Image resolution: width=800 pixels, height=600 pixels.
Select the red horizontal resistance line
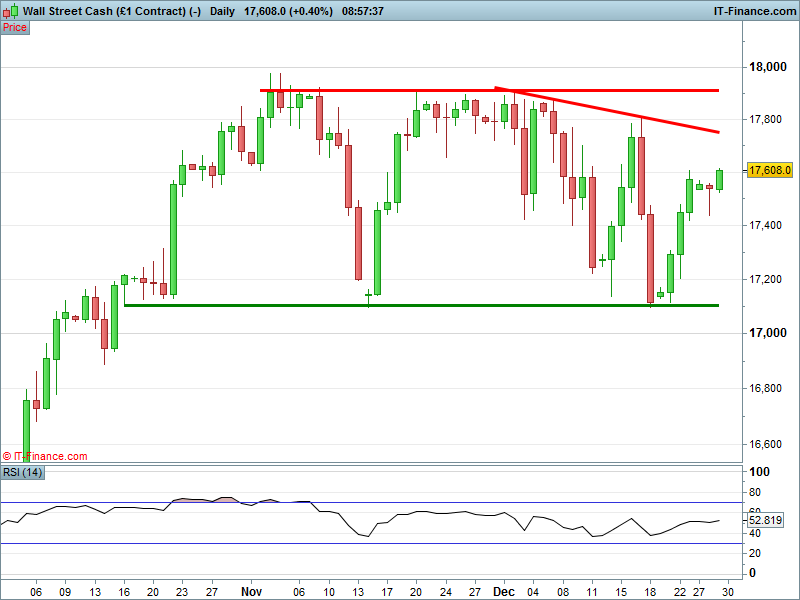(380, 91)
